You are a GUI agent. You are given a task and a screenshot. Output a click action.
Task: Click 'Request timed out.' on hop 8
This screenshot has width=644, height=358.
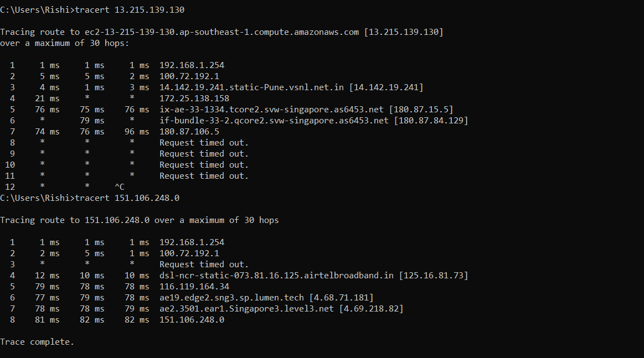click(204, 143)
